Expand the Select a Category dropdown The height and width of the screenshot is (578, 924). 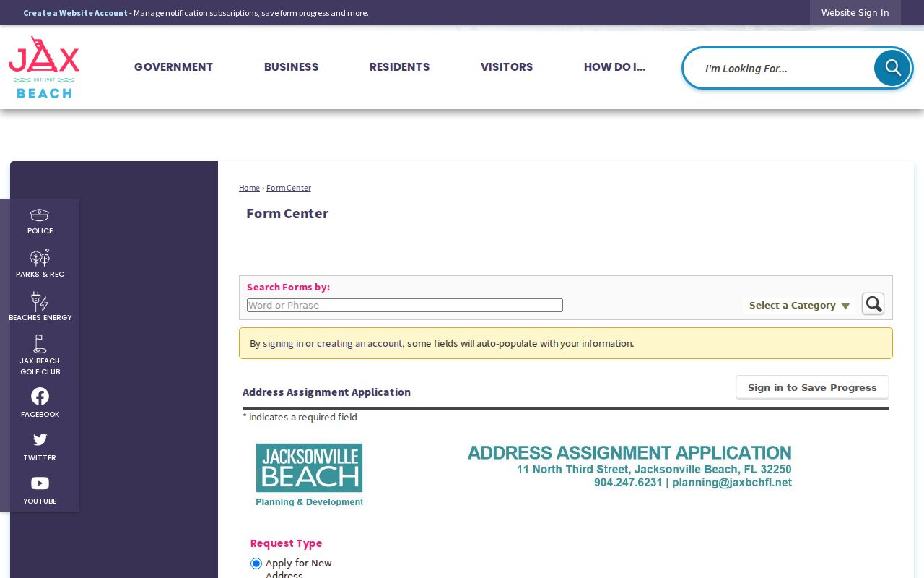coord(799,306)
